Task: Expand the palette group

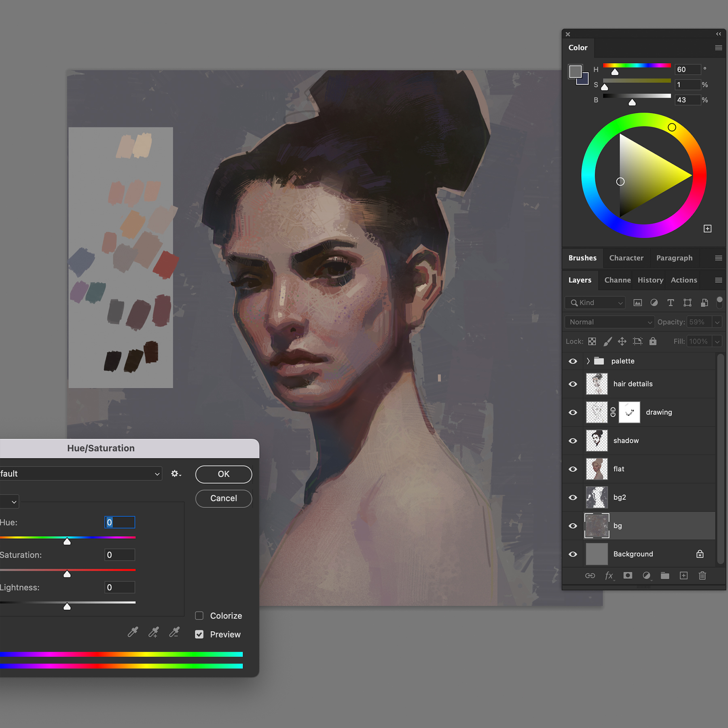Action: pyautogui.click(x=588, y=361)
